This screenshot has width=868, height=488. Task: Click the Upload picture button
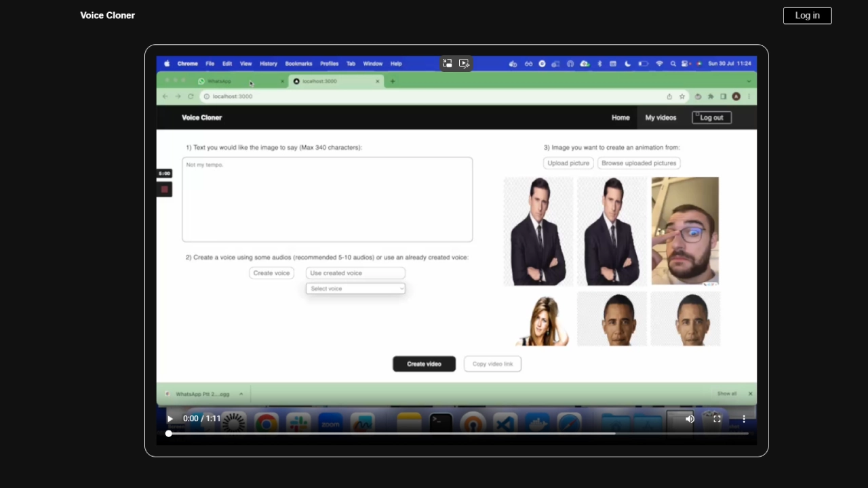click(568, 163)
